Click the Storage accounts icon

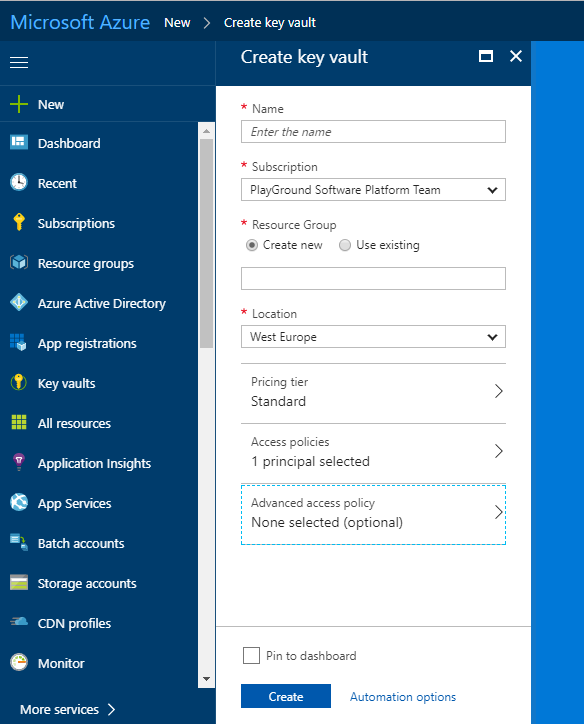(x=19, y=582)
